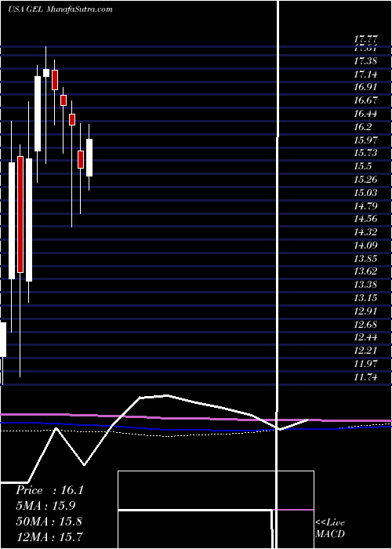392x549 pixels.
Task: Select the 14.09 price axis label
Action: (365, 245)
